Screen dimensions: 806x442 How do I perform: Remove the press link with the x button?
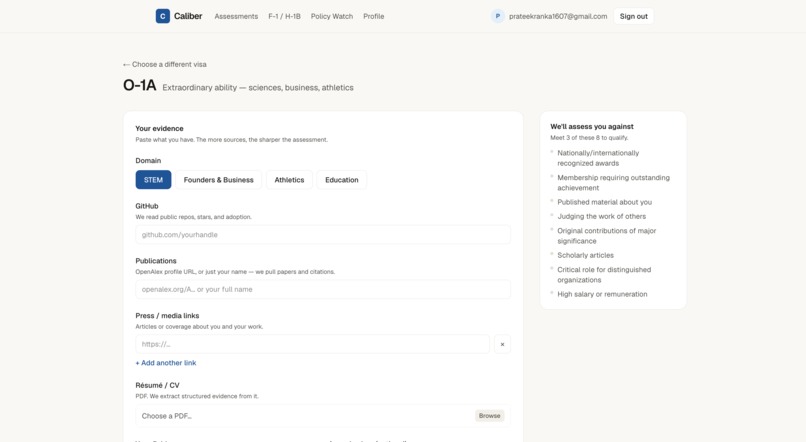502,344
